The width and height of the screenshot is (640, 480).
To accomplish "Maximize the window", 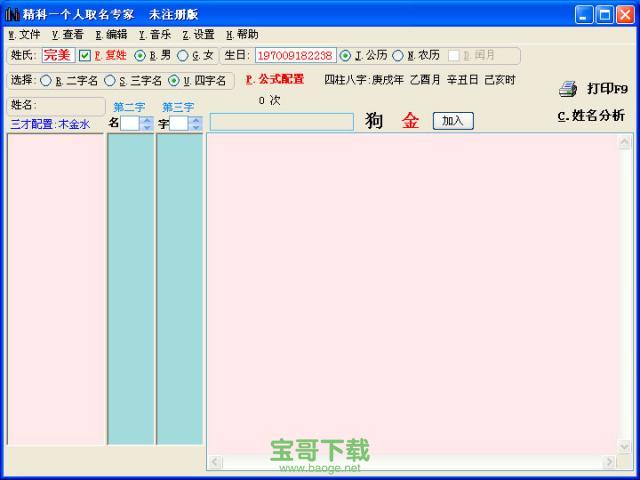I will click(604, 15).
